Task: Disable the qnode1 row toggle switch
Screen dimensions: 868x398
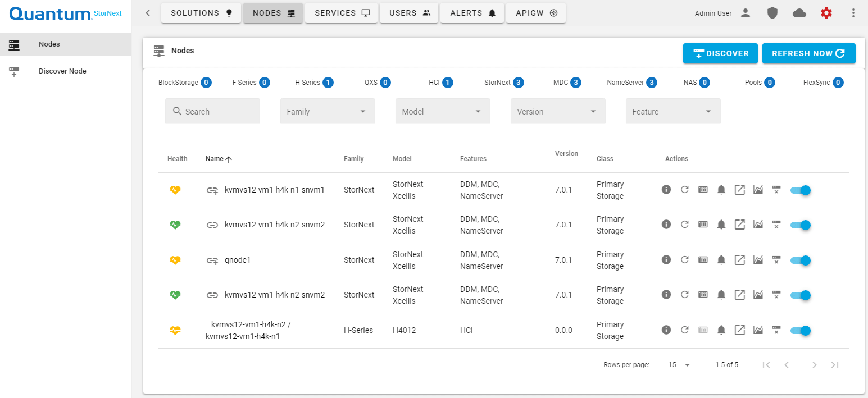Action: click(800, 260)
